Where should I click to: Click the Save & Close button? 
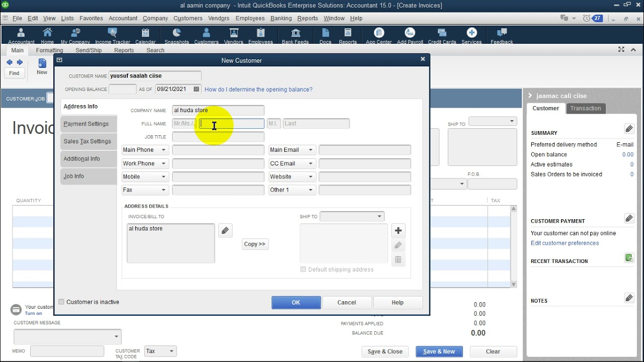[385, 351]
